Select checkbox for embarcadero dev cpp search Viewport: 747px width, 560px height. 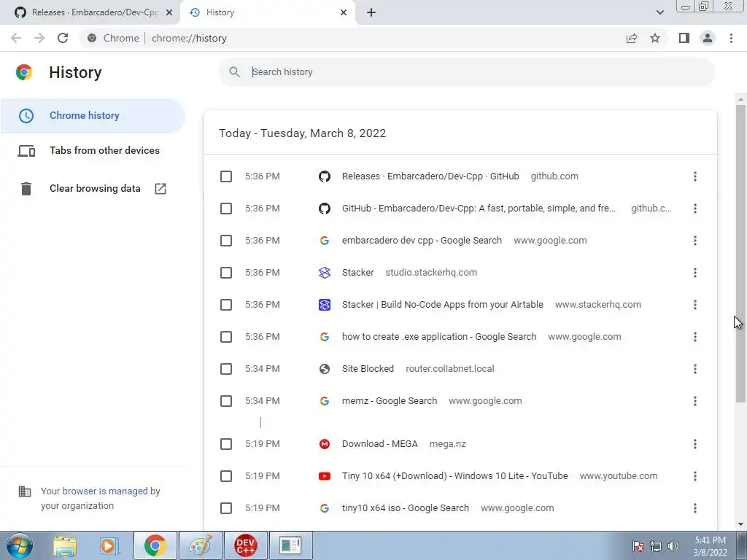coord(226,241)
